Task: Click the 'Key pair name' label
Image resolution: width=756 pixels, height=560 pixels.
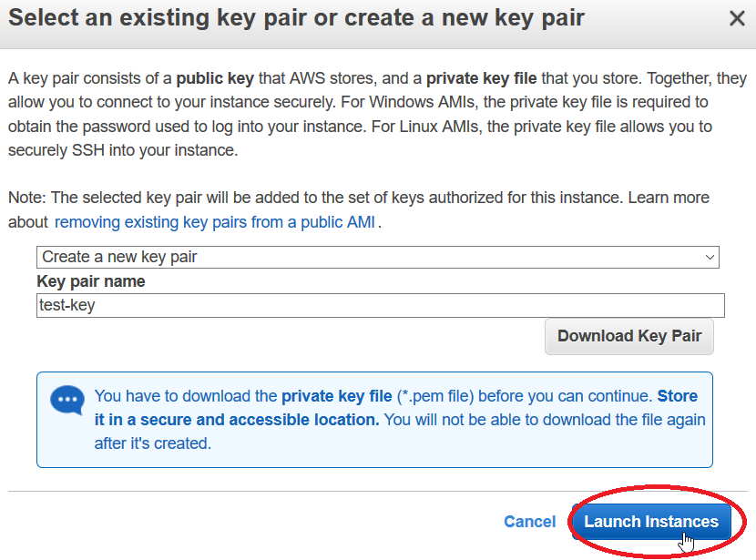Action: (x=91, y=281)
